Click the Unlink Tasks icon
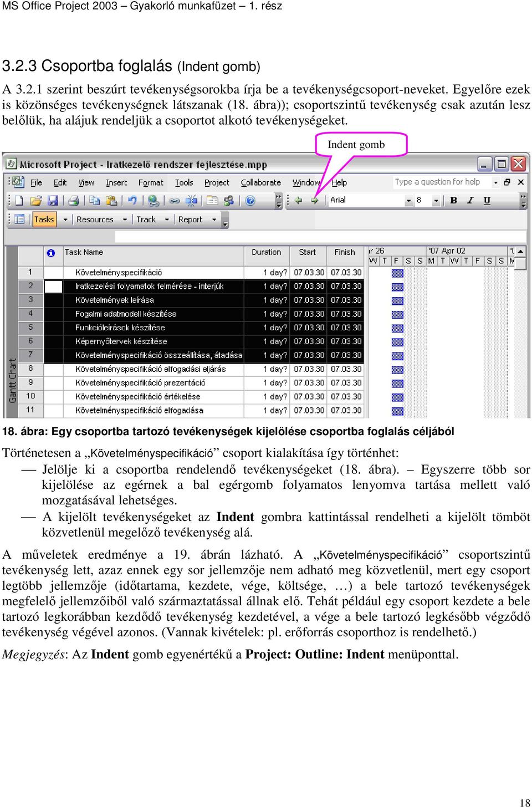This screenshot has height=807, width=532. [x=191, y=201]
